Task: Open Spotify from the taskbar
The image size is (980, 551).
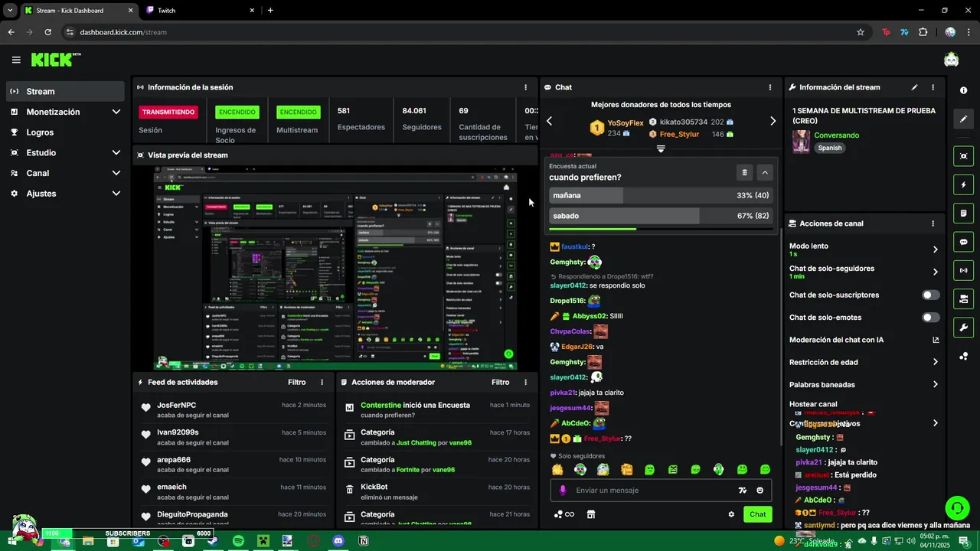Action: [x=238, y=541]
